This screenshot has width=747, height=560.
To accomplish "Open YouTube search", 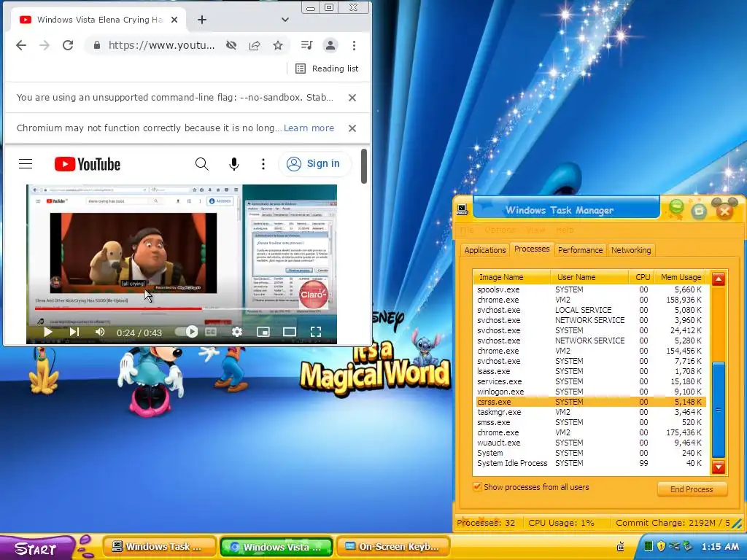I will [x=202, y=164].
